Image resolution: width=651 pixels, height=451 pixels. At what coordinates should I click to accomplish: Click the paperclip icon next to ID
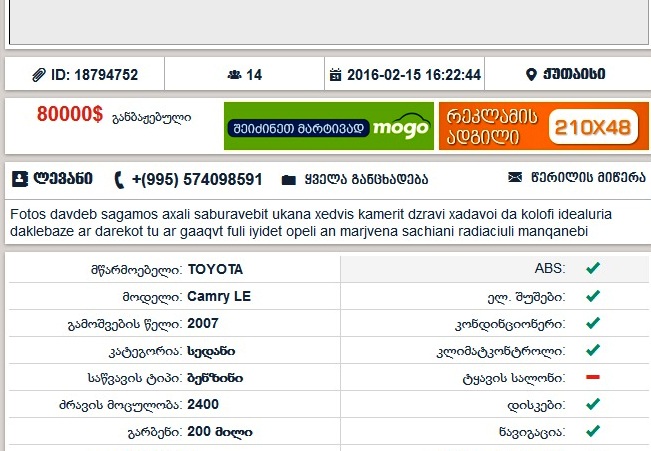tap(39, 75)
